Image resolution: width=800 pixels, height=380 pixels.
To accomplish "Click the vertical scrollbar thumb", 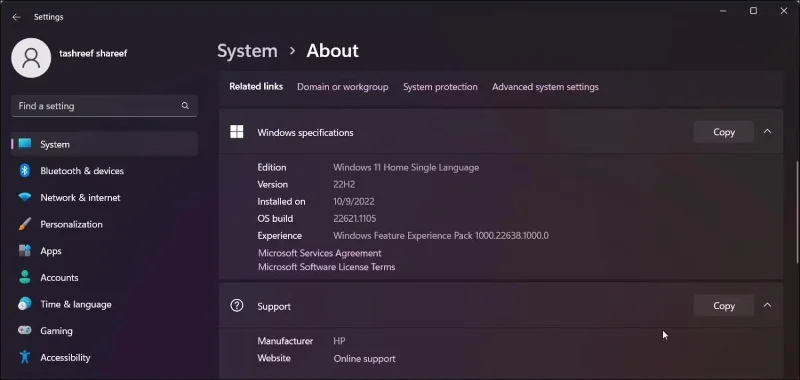I will coord(797,213).
